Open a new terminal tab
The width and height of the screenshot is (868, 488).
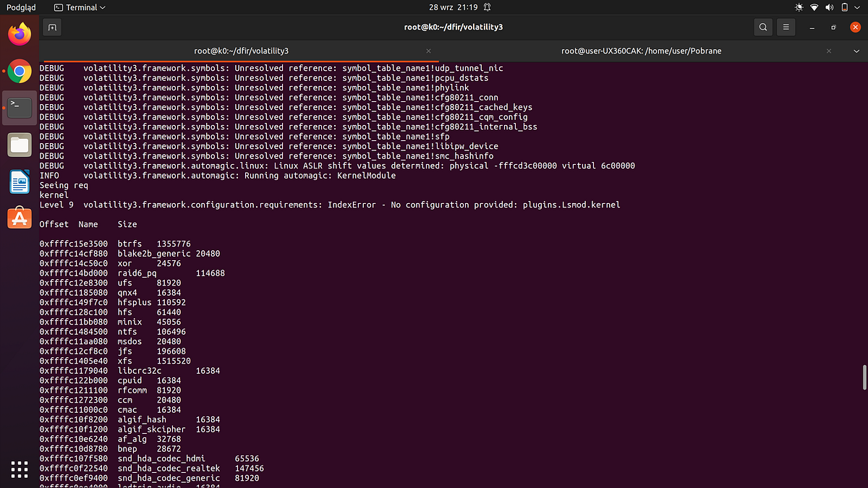point(51,27)
